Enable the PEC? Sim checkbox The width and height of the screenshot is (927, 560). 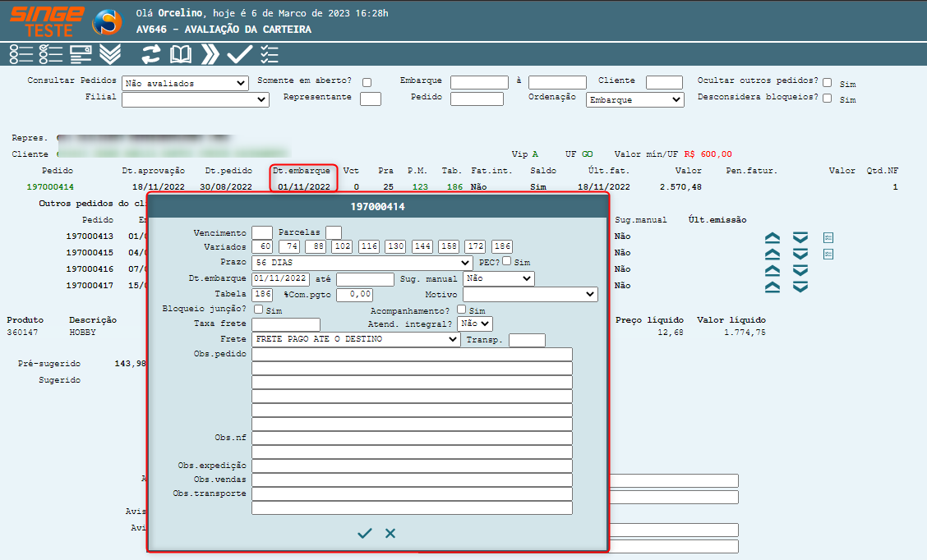tap(506, 262)
